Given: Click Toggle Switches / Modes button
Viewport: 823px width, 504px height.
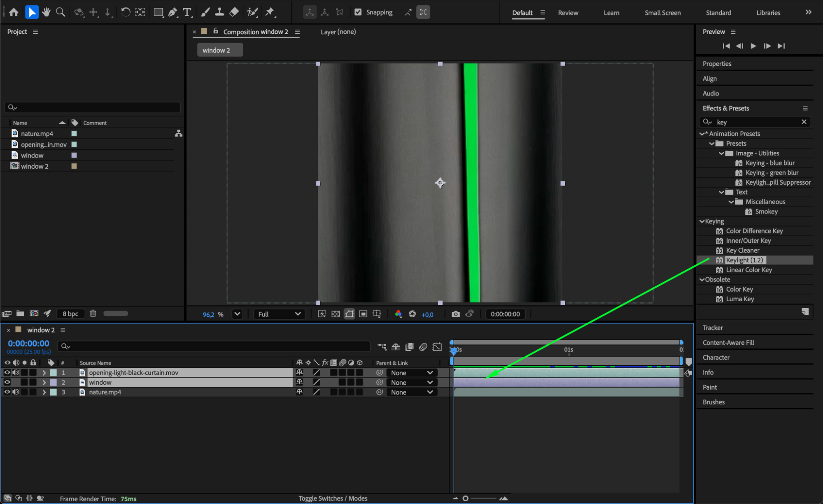Looking at the screenshot, I should [x=333, y=498].
